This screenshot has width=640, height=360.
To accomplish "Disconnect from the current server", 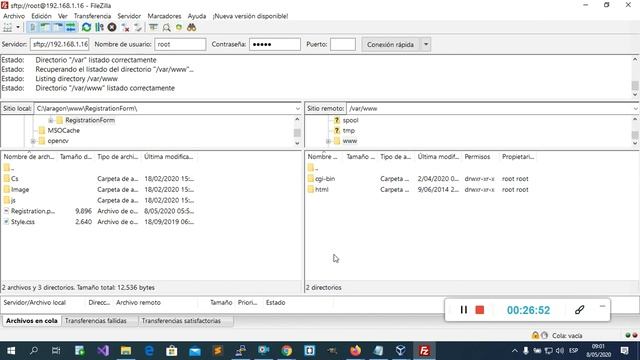I will point(125,27).
